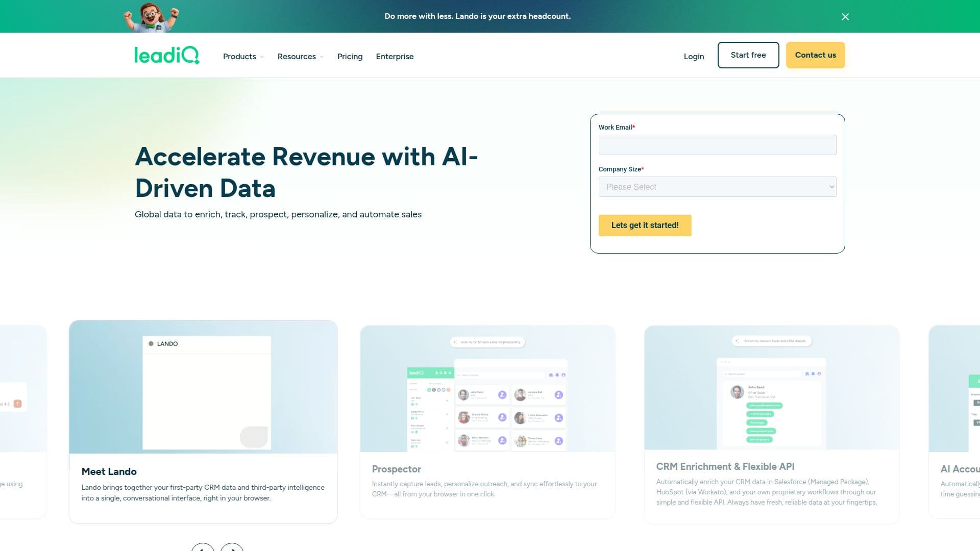Click the Lando description starting 'Lando brings together'
The image size is (980, 551).
[x=203, y=493]
